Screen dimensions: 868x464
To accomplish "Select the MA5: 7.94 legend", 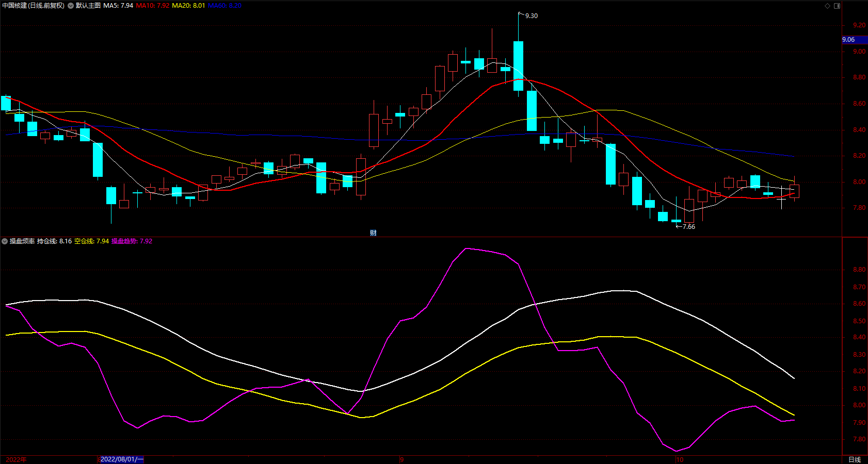I will (x=118, y=6).
